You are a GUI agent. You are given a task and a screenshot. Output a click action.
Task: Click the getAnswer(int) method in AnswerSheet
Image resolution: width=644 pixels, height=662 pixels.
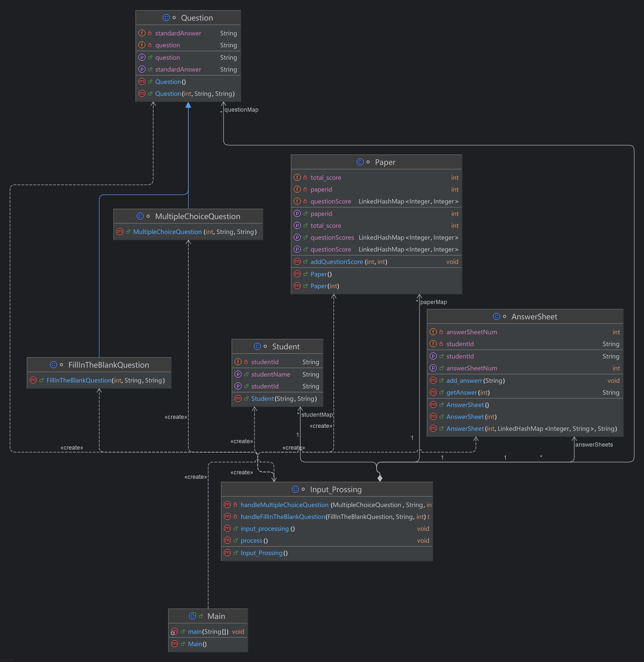tap(468, 392)
